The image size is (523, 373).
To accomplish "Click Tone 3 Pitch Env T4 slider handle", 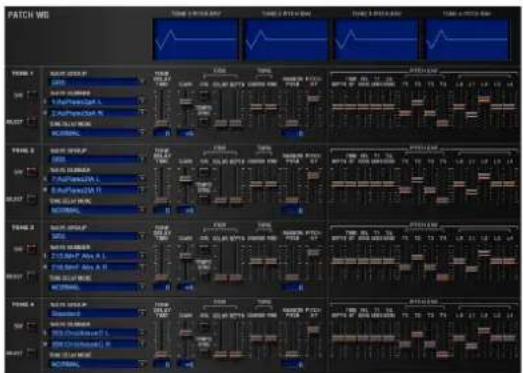I will (443, 277).
